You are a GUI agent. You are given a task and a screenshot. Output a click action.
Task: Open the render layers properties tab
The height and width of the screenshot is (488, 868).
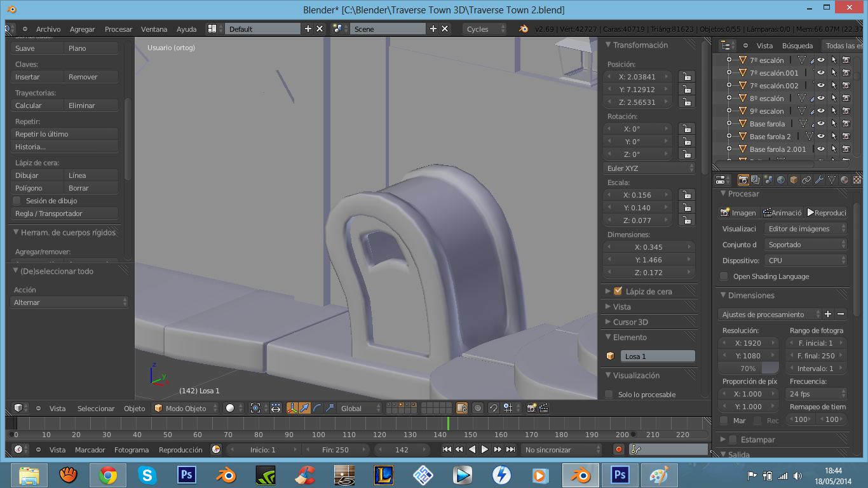(756, 180)
